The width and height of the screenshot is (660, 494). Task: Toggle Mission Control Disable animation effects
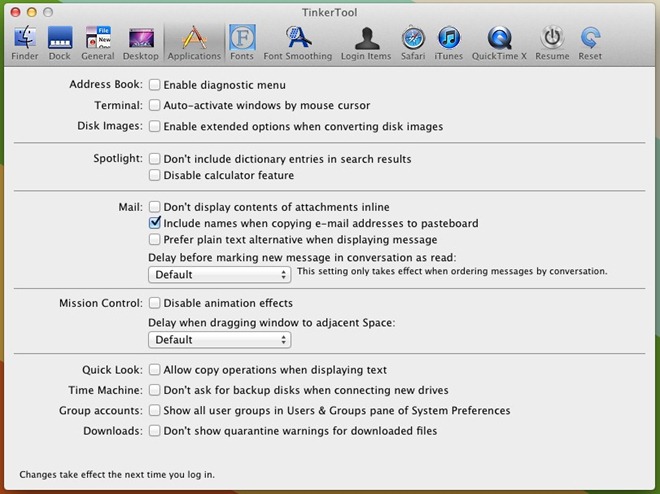click(x=154, y=303)
